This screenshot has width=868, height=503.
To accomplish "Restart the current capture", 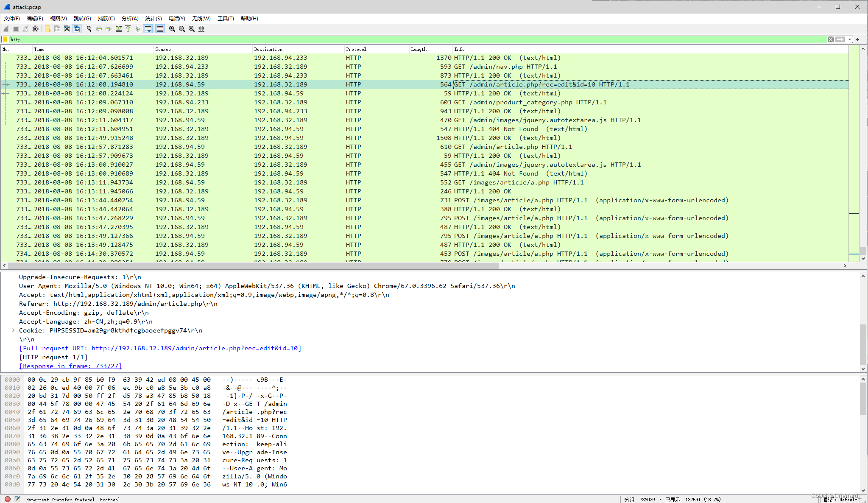I will pyautogui.click(x=25, y=29).
